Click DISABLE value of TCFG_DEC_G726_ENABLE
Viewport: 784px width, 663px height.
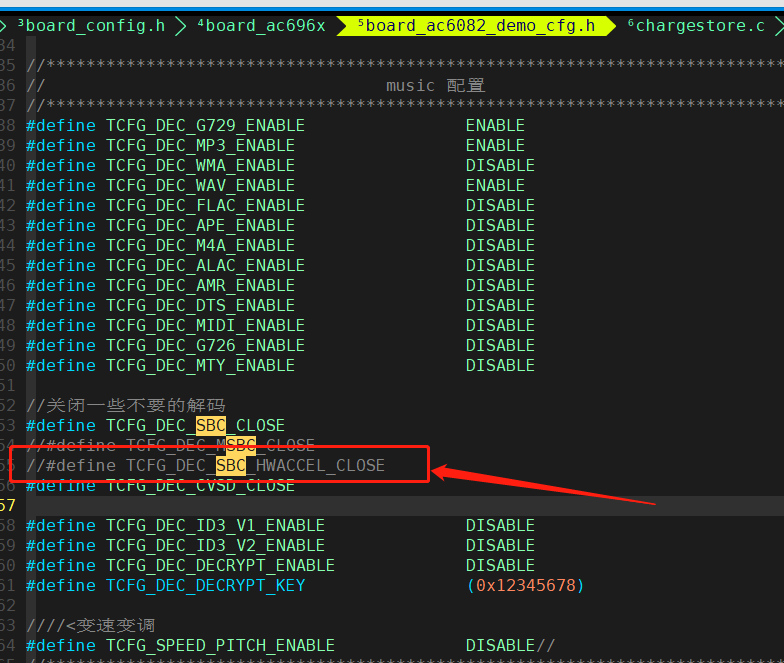500,346
